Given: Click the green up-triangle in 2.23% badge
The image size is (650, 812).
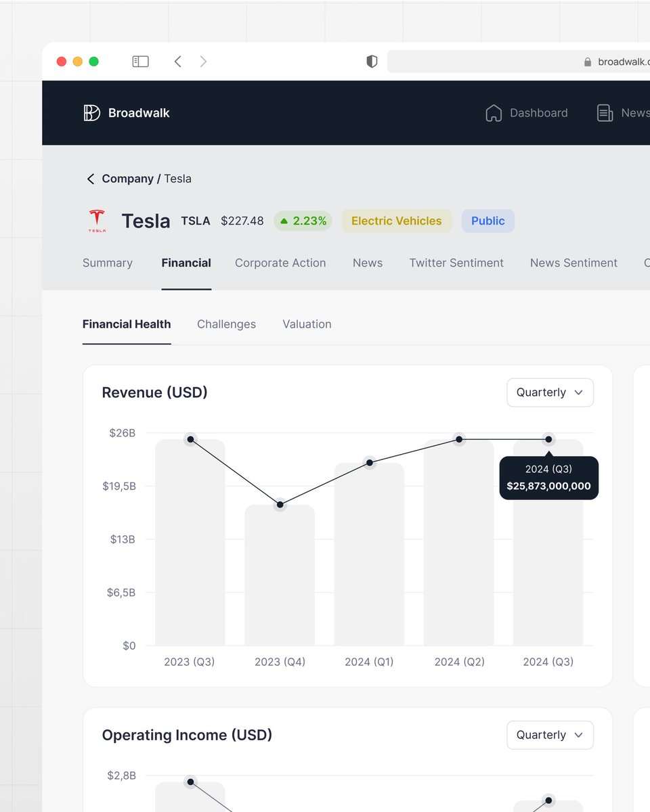Looking at the screenshot, I should click(284, 221).
